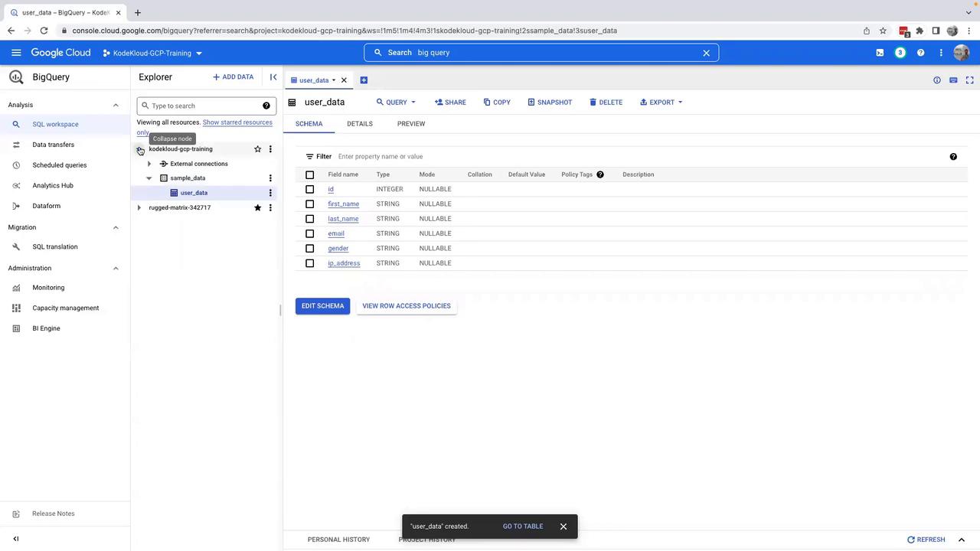This screenshot has height=551, width=980.
Task: Collapse the sample_data dataset node
Action: (x=149, y=178)
